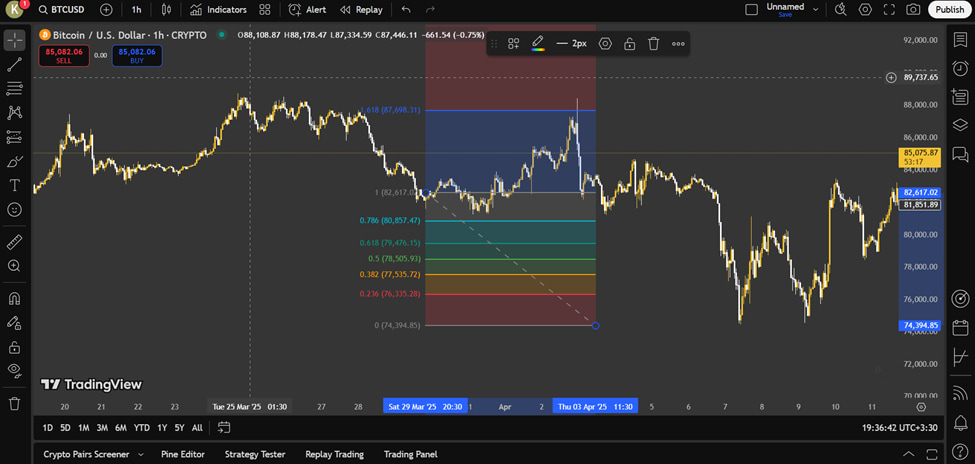Select the crosshair cursor tool
The height and width of the screenshot is (464, 975).
pos(14,40)
